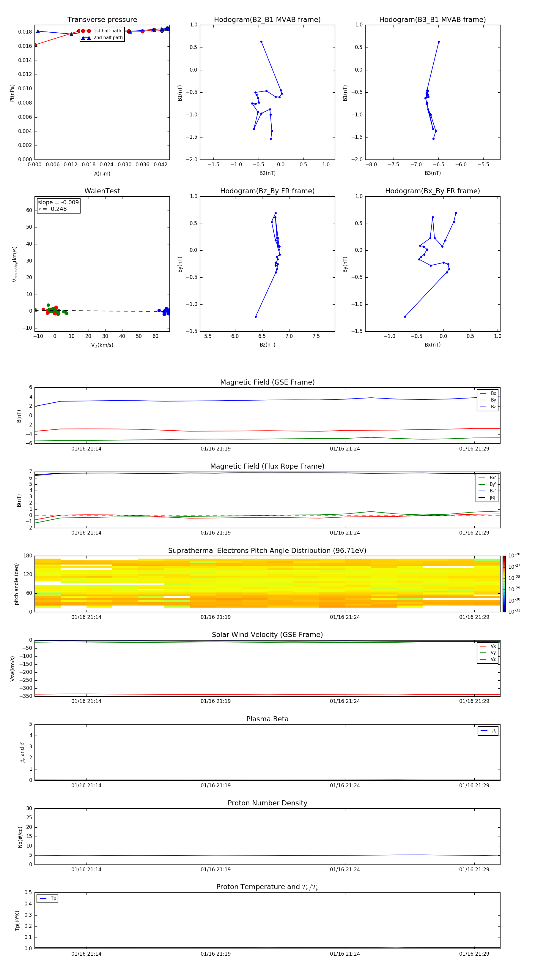Click the "Magnetic Field (GSE Frame)" title
This screenshot has width=535, height=980.
click(267, 382)
